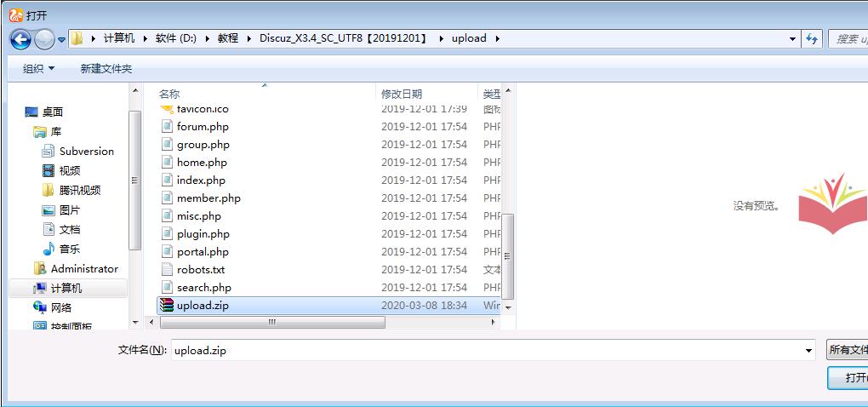
Task: Select Administrator in the sidebar
Action: pyautogui.click(x=84, y=268)
